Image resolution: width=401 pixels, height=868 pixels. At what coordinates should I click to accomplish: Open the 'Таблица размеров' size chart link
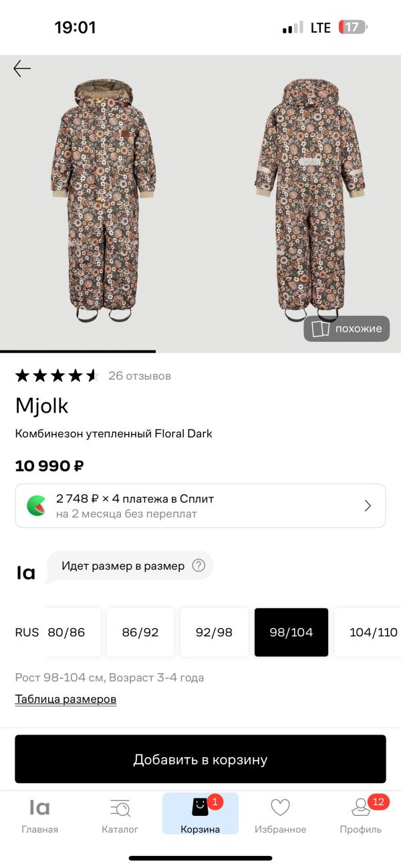(65, 699)
